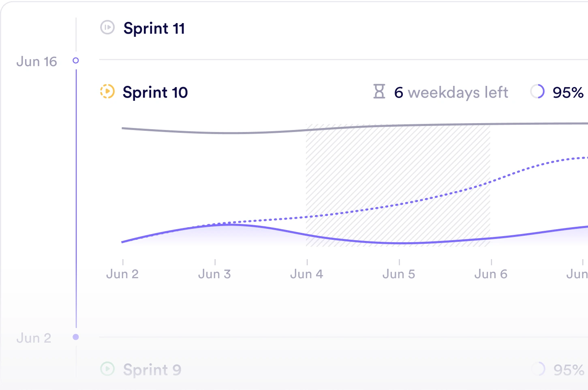This screenshot has width=588, height=390.
Task: Click the Sprint 9 play icon
Action: point(107,369)
